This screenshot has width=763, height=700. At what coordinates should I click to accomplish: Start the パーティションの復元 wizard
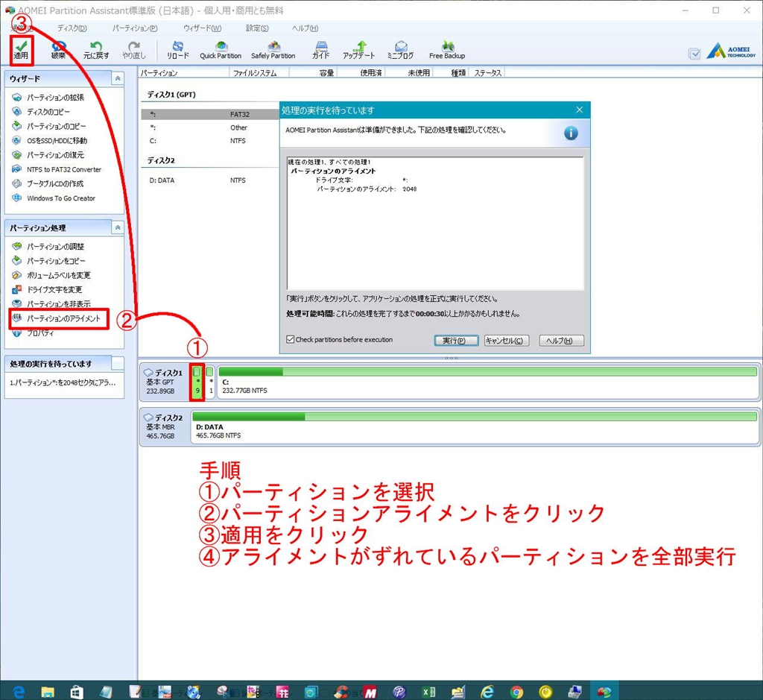48,155
